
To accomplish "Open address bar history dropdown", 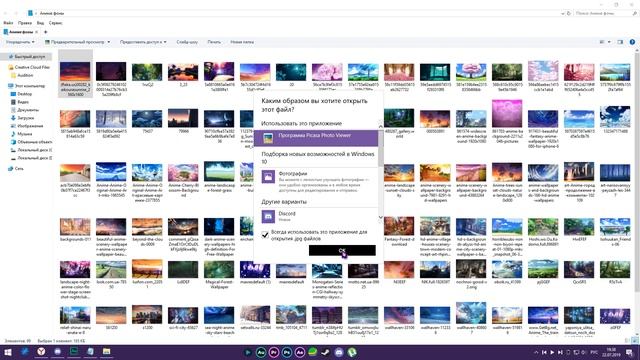I will pyautogui.click(x=562, y=13).
